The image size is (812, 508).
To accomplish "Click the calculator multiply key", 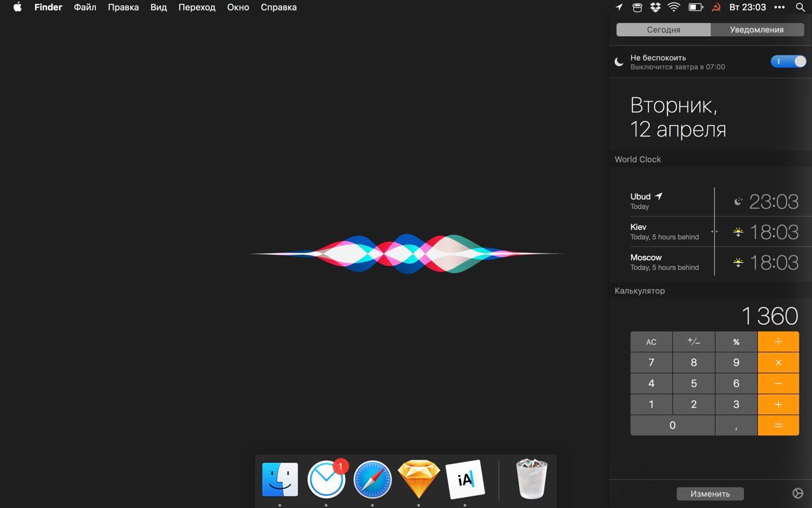I will click(778, 363).
